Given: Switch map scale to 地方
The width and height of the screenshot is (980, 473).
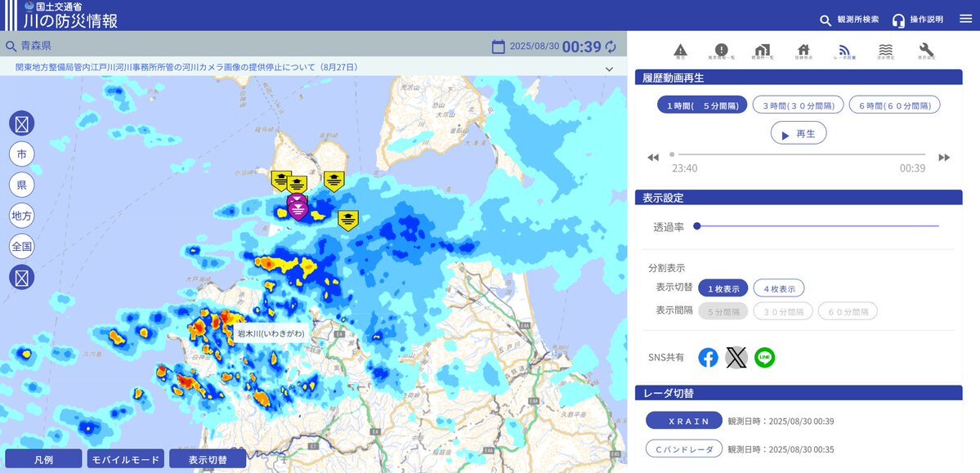Looking at the screenshot, I should click(x=22, y=216).
